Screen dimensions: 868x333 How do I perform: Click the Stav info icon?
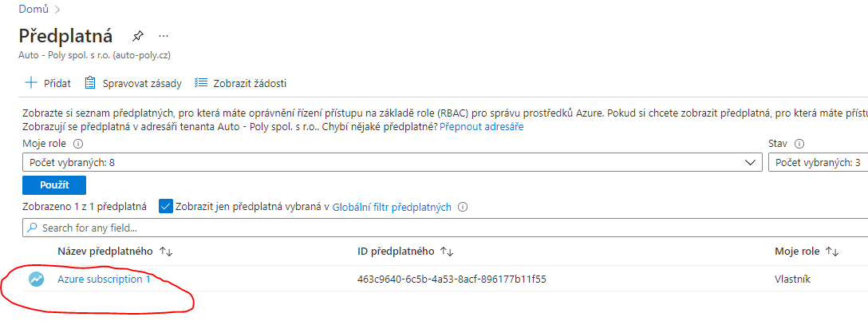click(799, 145)
